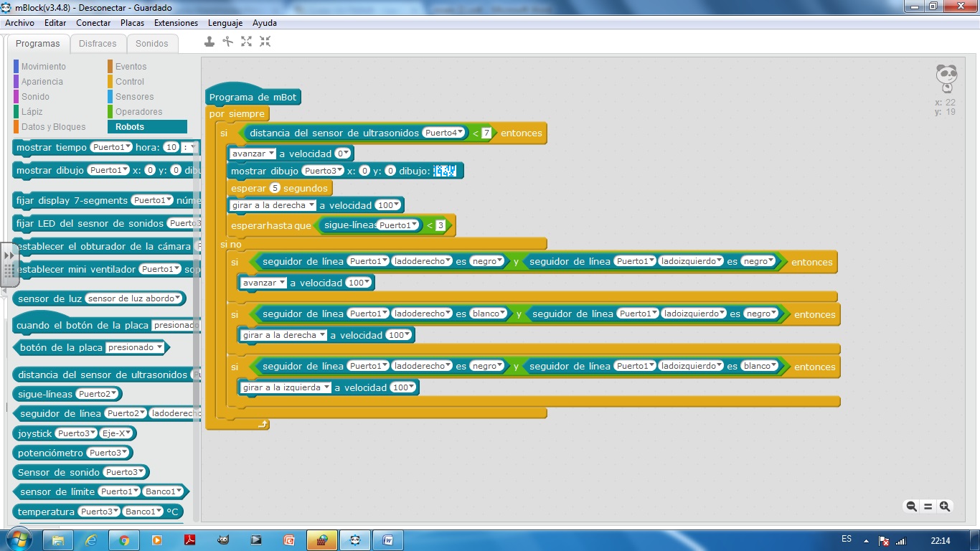Activate the grow sprite tool
This screenshot has height=551, width=980.
point(247,42)
